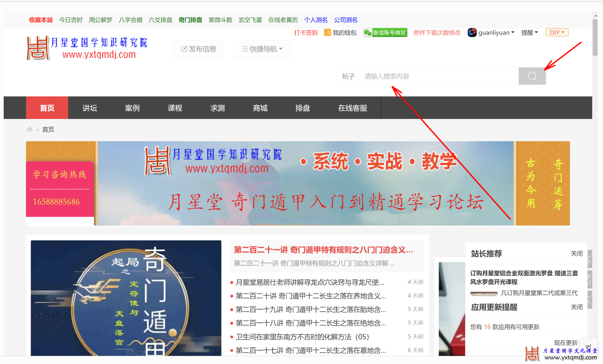
Task: Open the 今日吉时 link
Action: 71,20
